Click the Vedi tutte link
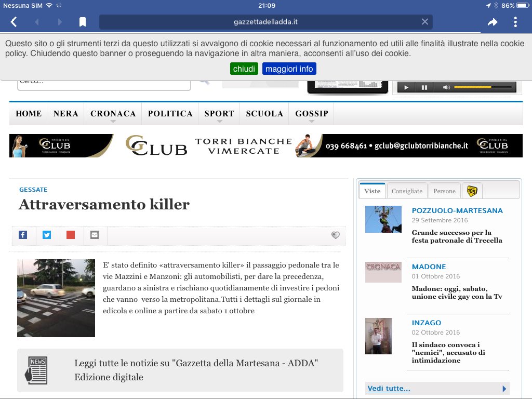Screen dimensions: 532x399 [x=389, y=388]
